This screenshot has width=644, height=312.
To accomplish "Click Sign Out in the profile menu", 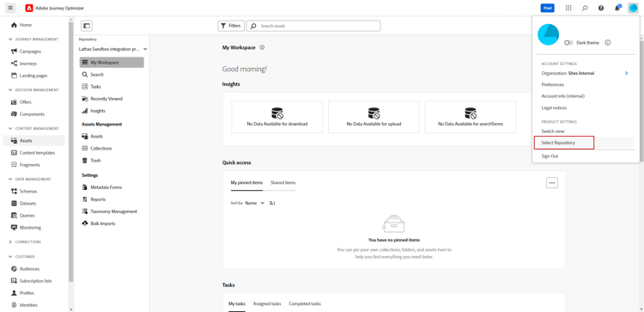I will (x=550, y=156).
